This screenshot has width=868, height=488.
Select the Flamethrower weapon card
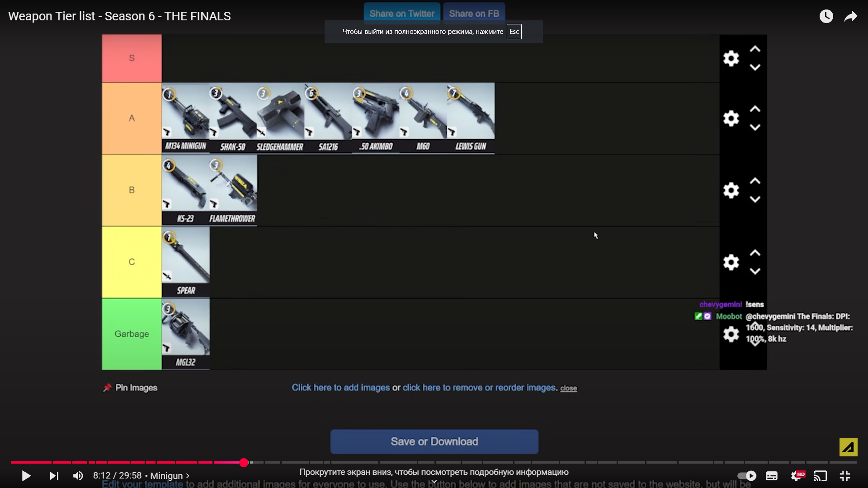(x=233, y=190)
